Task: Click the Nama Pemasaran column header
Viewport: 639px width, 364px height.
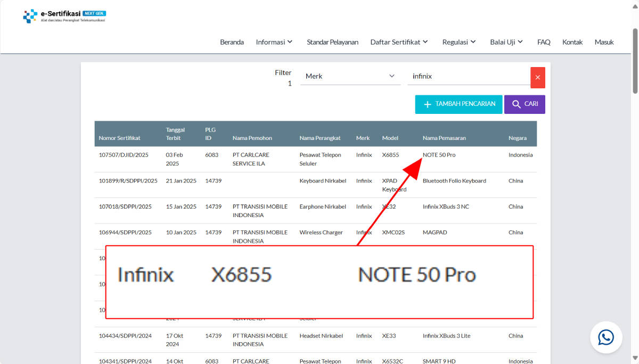Action: 444,138
